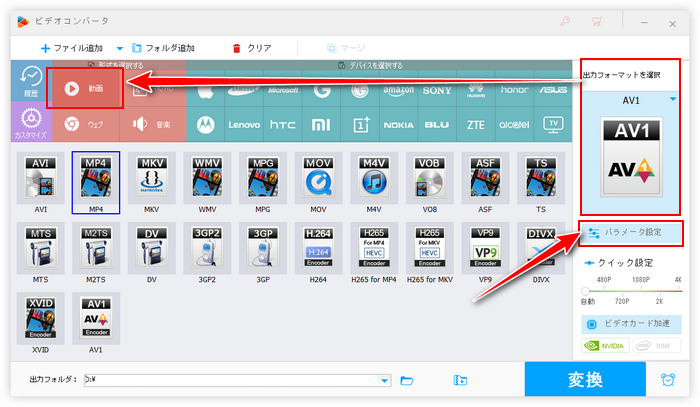Expand the ファイル追加 dropdown arrow
Viewport: 700px width, 407px height.
pyautogui.click(x=120, y=48)
